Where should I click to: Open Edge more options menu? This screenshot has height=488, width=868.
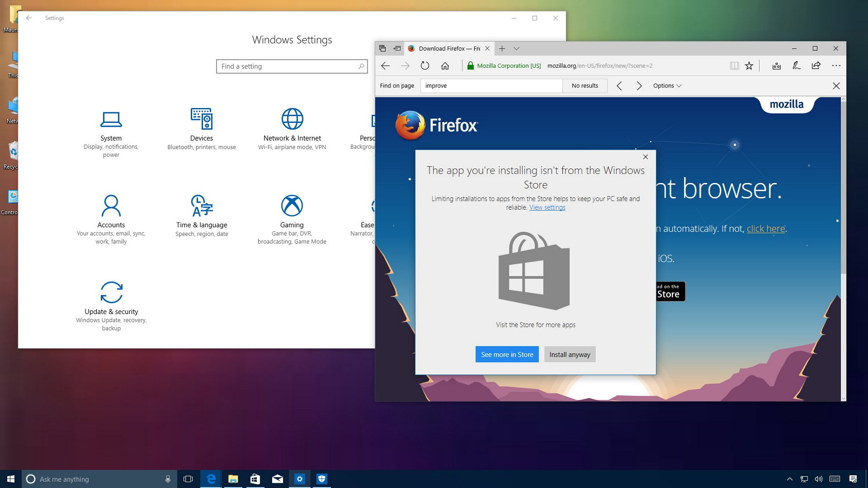(836, 66)
